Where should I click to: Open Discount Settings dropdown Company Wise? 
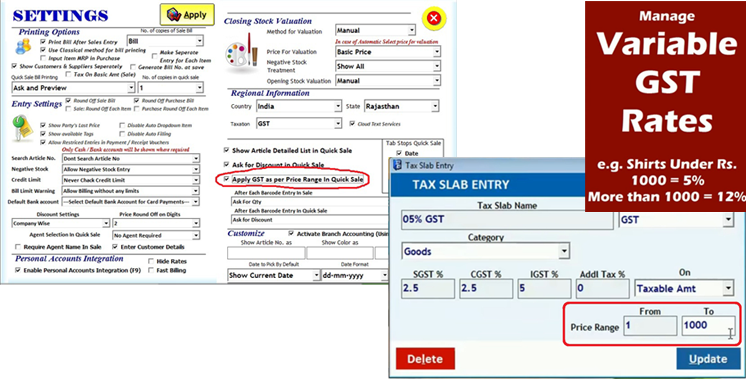click(60, 223)
